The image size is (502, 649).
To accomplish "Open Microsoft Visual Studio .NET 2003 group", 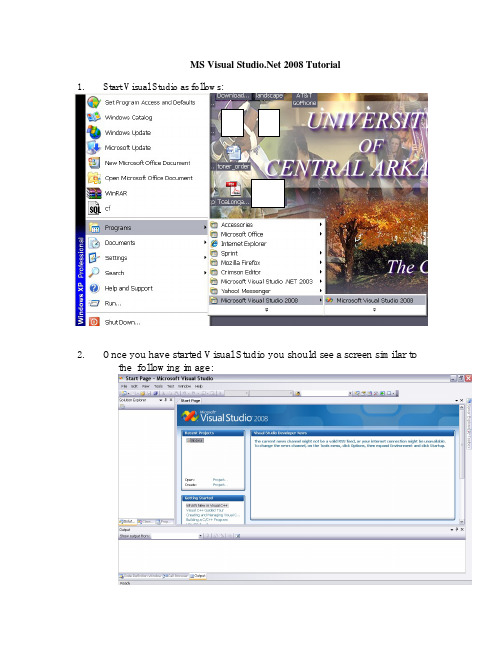I will tap(267, 281).
